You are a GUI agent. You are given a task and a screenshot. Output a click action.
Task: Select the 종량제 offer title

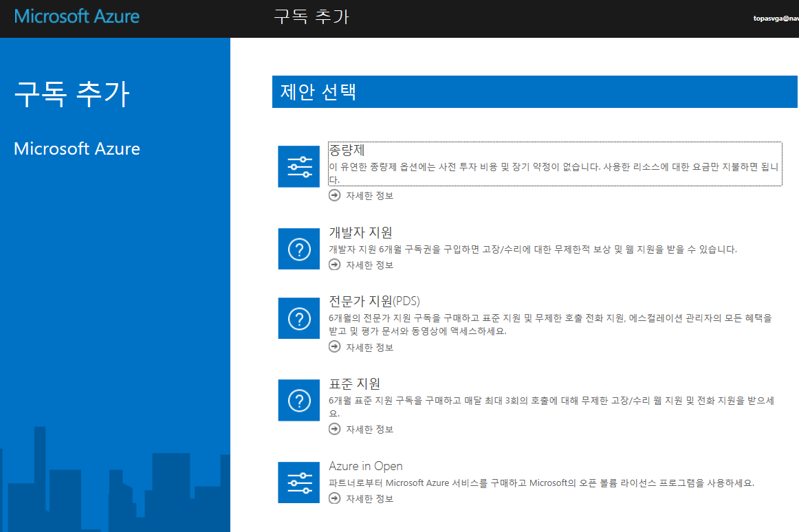click(347, 151)
